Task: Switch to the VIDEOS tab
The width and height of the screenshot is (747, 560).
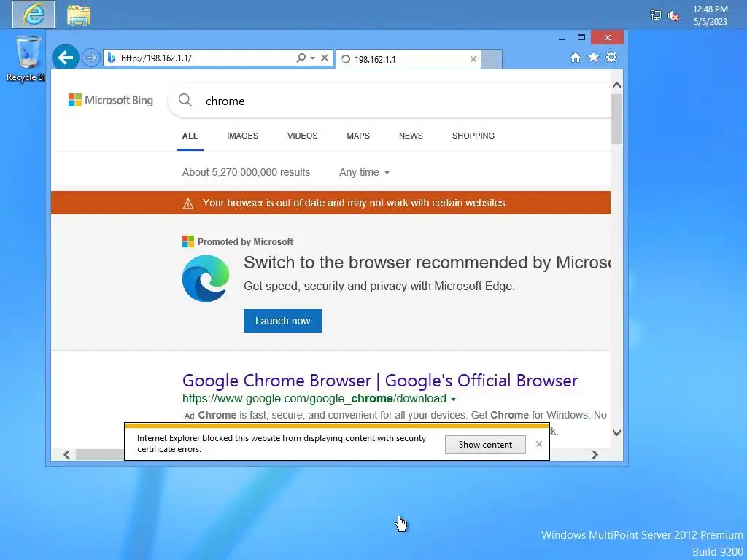Action: click(x=303, y=136)
